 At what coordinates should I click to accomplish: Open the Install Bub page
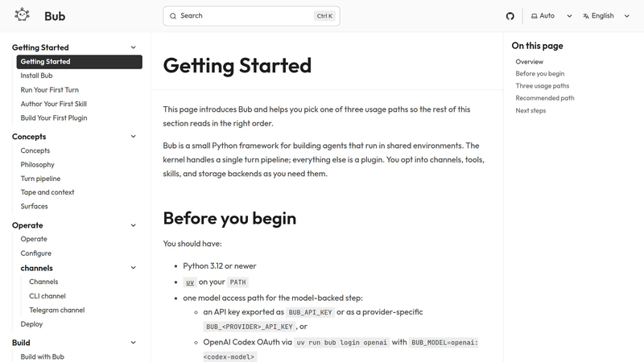pyautogui.click(x=36, y=76)
